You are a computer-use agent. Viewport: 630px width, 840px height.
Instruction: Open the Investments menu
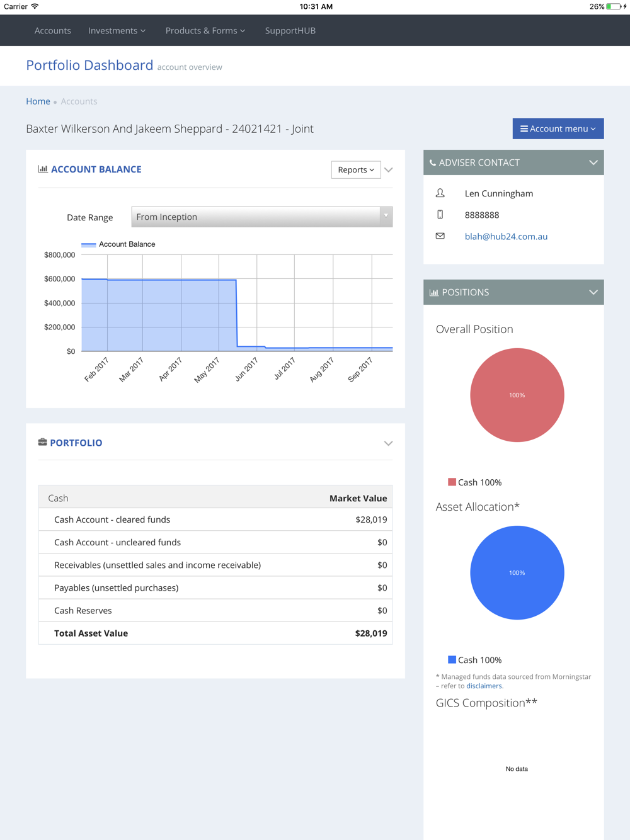pyautogui.click(x=117, y=30)
